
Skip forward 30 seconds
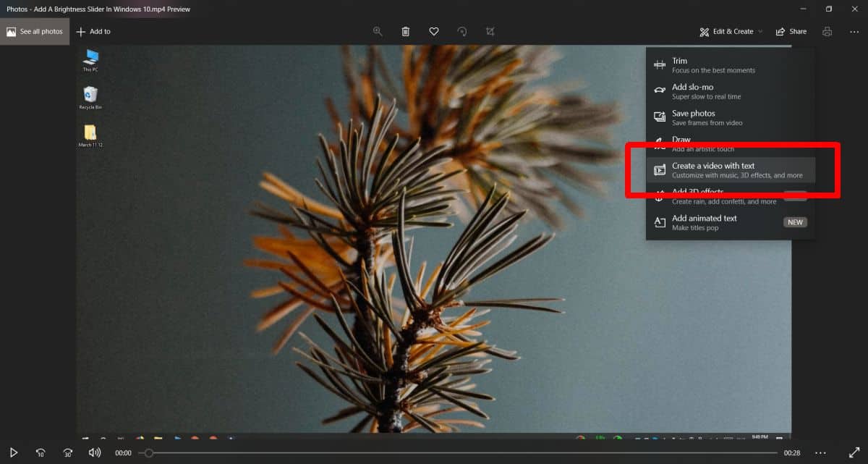coord(67,452)
